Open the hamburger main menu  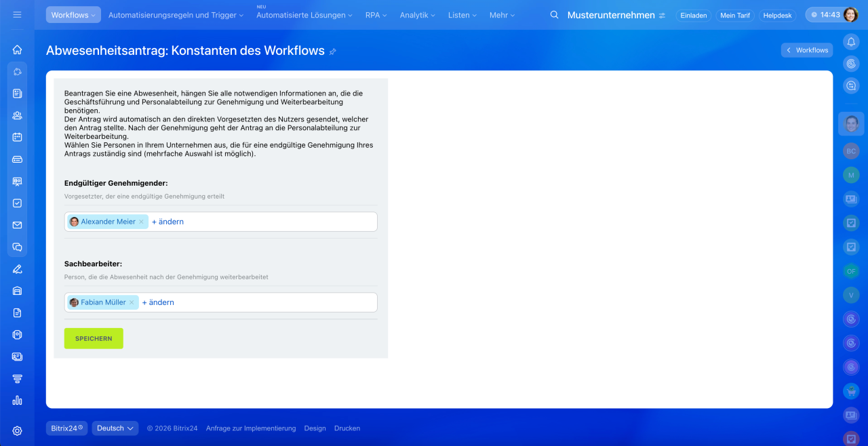(17, 14)
